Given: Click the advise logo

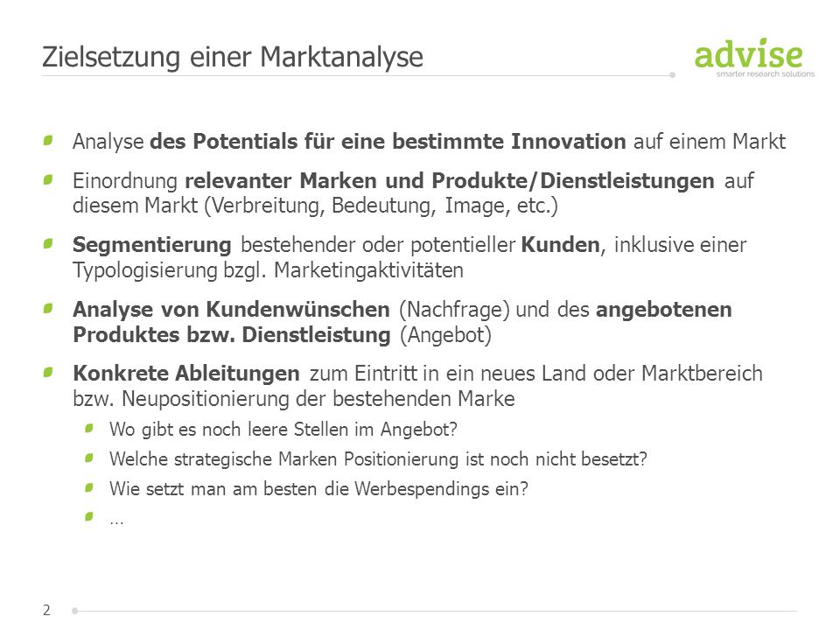Looking at the screenshot, I should pos(753,58).
